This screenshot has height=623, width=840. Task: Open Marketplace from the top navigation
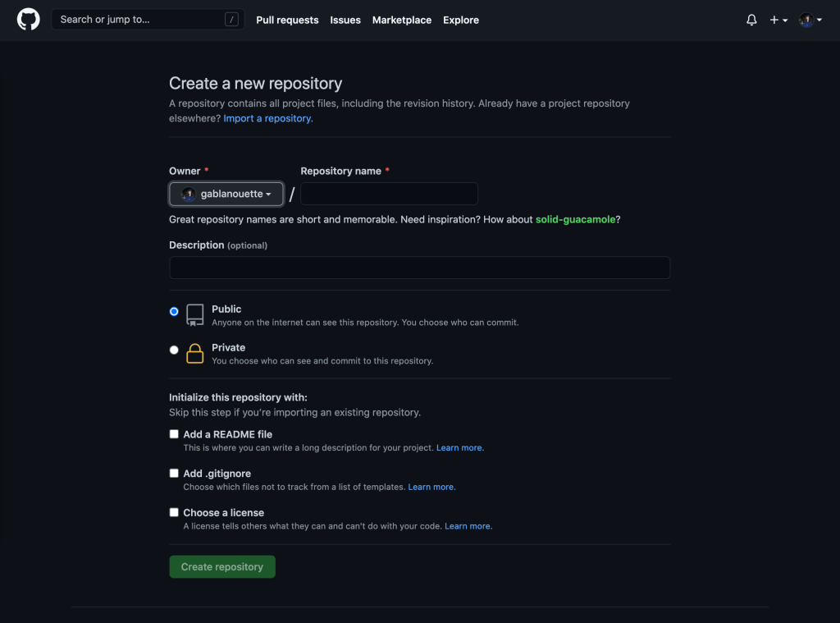tap(401, 20)
